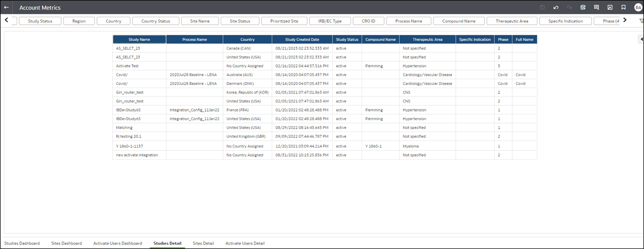Image resolution: width=644 pixels, height=249 pixels.
Task: Open the refresh data icon
Action: click(583, 8)
